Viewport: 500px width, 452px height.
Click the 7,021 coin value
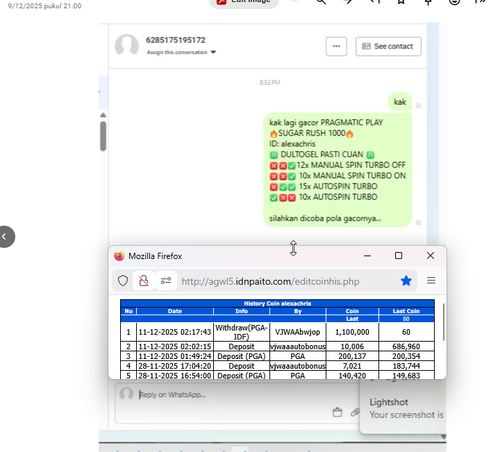[352, 366]
